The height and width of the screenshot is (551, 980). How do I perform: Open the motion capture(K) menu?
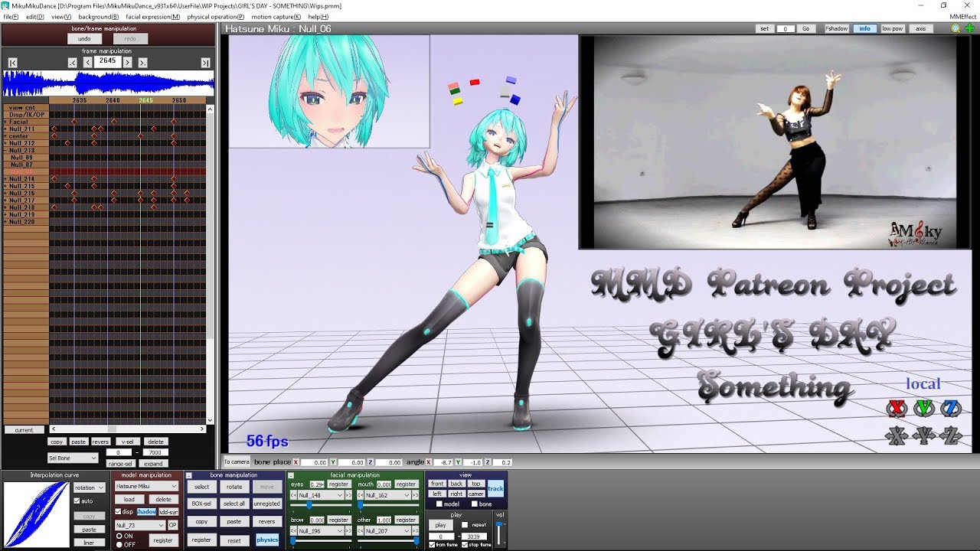[276, 16]
